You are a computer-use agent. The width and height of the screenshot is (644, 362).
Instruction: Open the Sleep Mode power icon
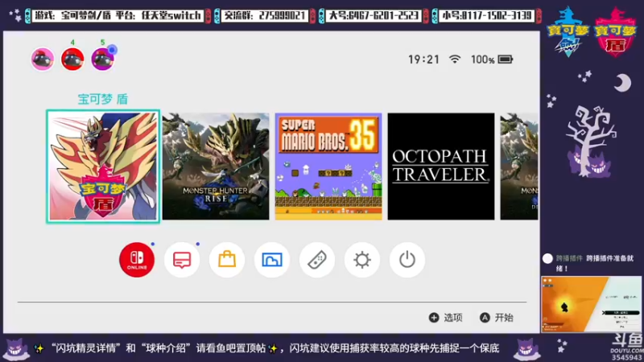click(407, 259)
